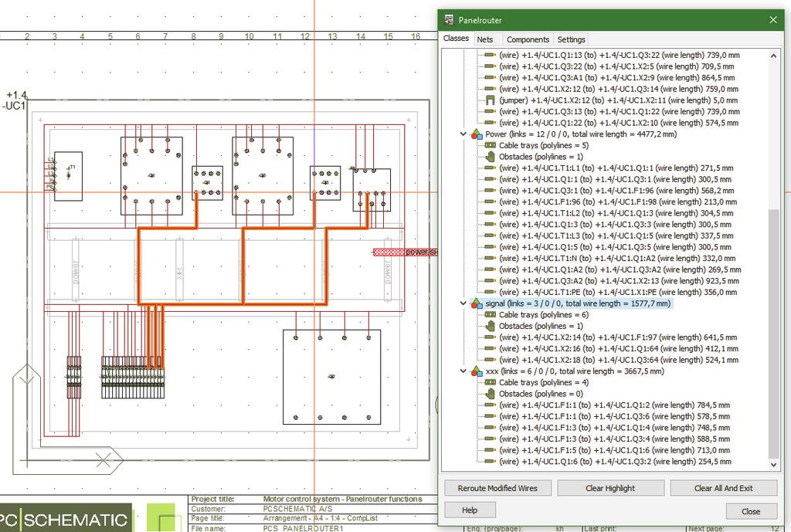Click xxx's Cable trays (polylines = 4) icon
This screenshot has height=532, width=791.
coord(490,382)
